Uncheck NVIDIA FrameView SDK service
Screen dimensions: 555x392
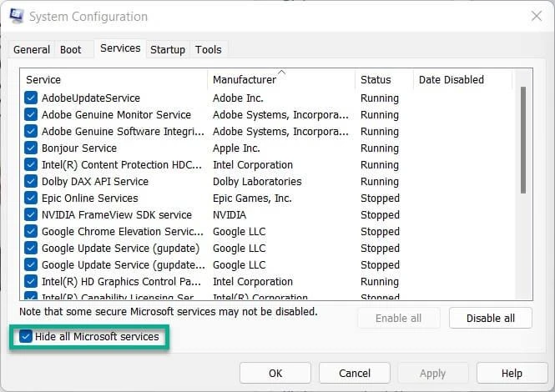pyautogui.click(x=31, y=215)
